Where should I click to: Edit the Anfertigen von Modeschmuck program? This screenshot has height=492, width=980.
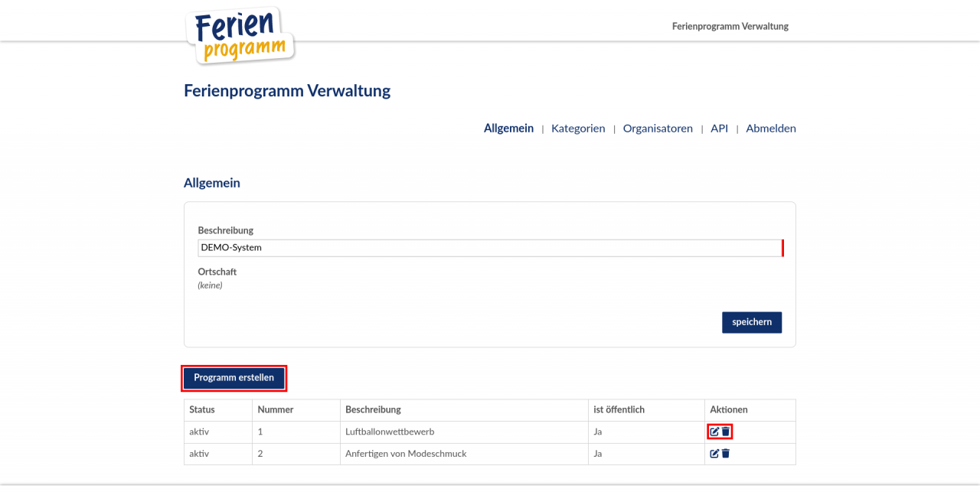click(714, 454)
